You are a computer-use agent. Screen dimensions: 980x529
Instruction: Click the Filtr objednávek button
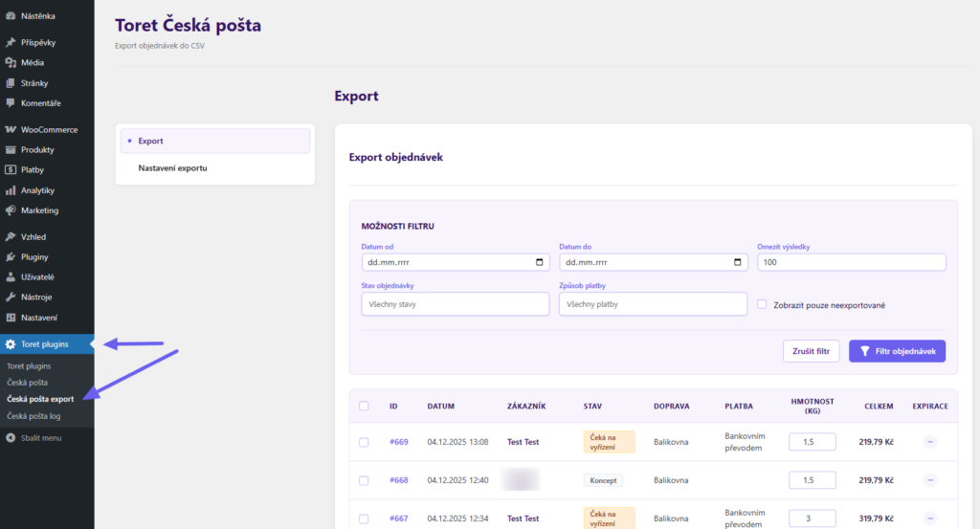coord(897,351)
